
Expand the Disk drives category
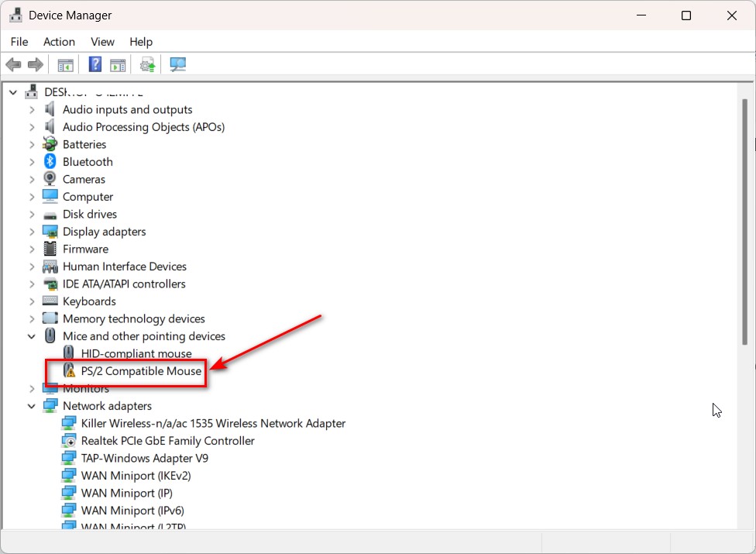point(32,214)
